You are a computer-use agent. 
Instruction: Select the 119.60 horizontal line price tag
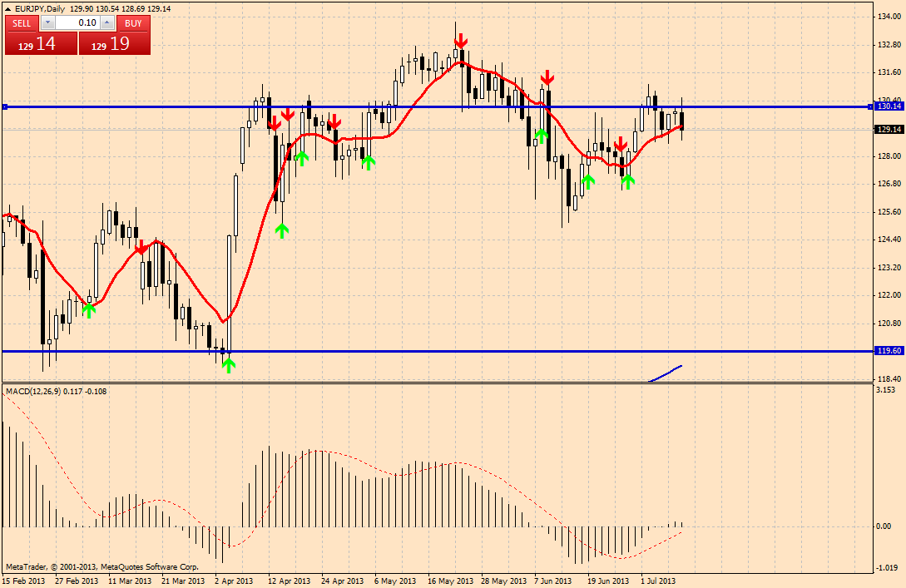[889, 351]
